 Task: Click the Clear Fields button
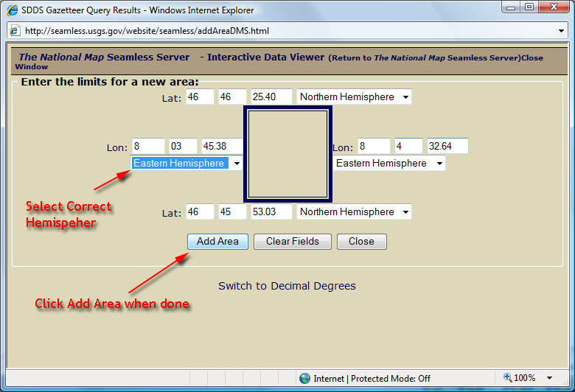pyautogui.click(x=293, y=241)
